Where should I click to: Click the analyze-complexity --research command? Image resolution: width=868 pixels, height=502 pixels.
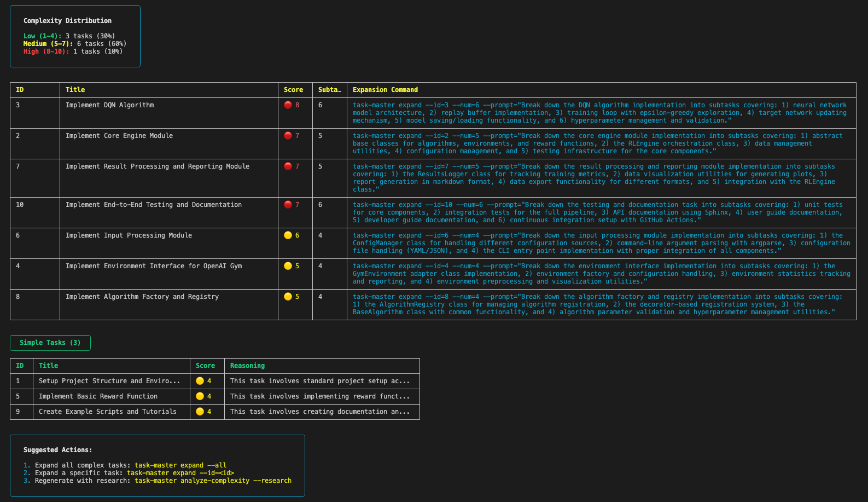pyautogui.click(x=213, y=481)
